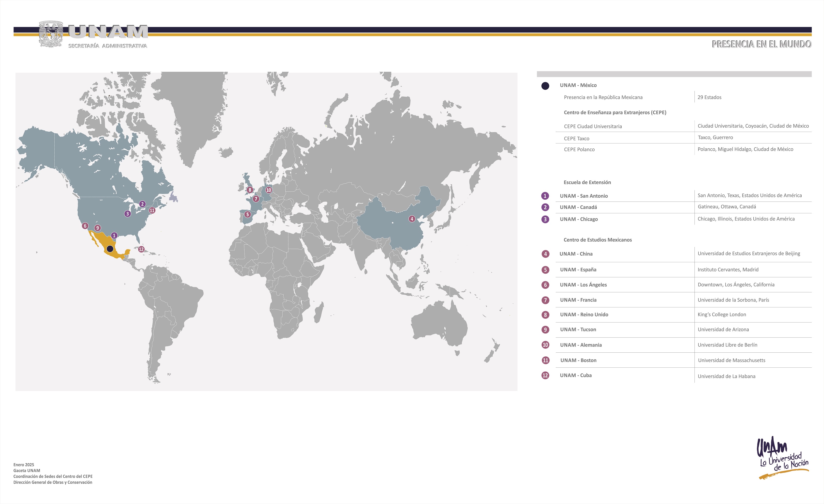Click 'Taxco, Guerrero' location text

click(x=715, y=137)
